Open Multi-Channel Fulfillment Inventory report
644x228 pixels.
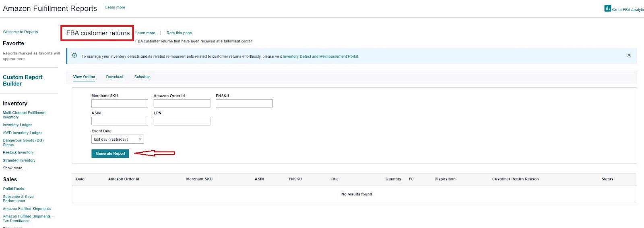tap(24, 115)
